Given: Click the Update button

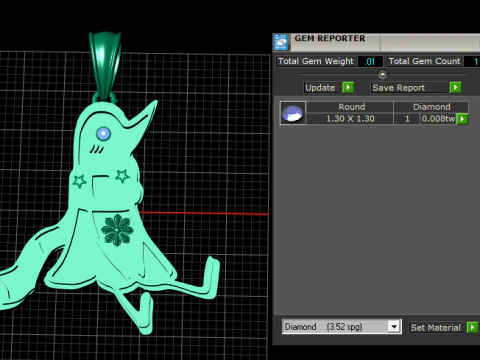Looking at the screenshot, I should (x=322, y=88).
